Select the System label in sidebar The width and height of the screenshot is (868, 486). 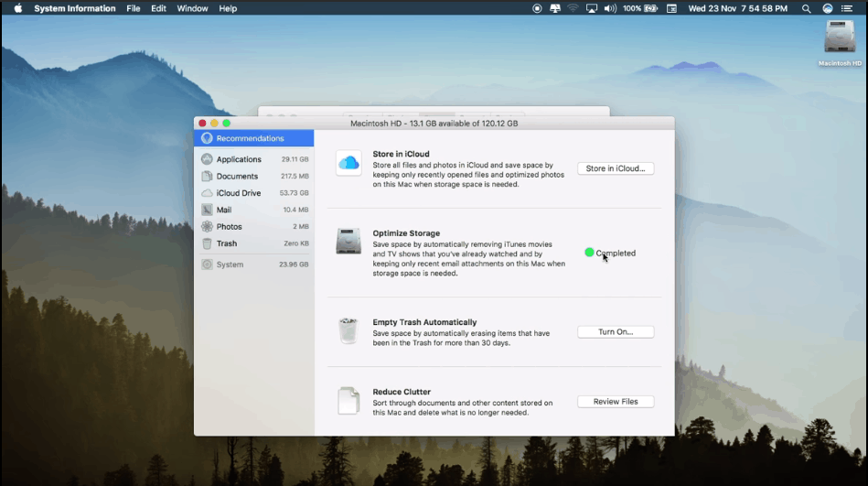point(230,265)
